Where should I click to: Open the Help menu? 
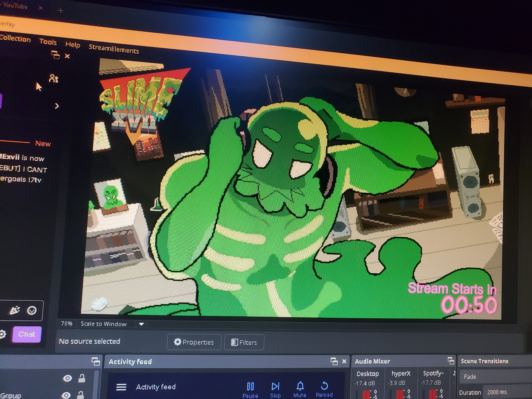(73, 44)
